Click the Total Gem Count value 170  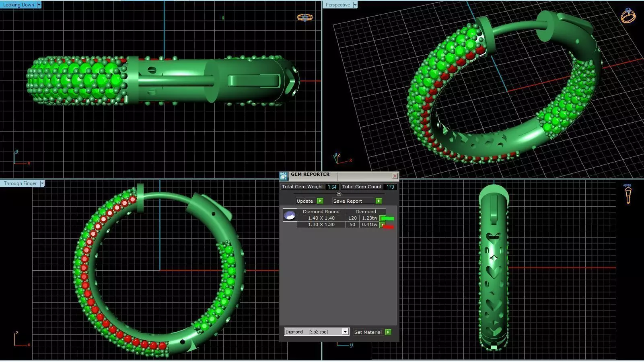click(390, 187)
